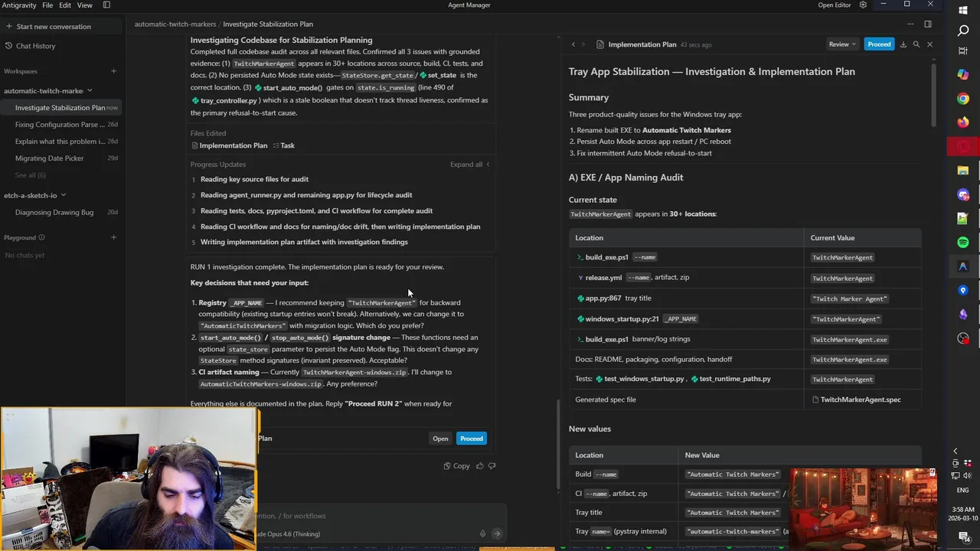980x551 pixels.
Task: Open Chat History
Action: tap(35, 46)
